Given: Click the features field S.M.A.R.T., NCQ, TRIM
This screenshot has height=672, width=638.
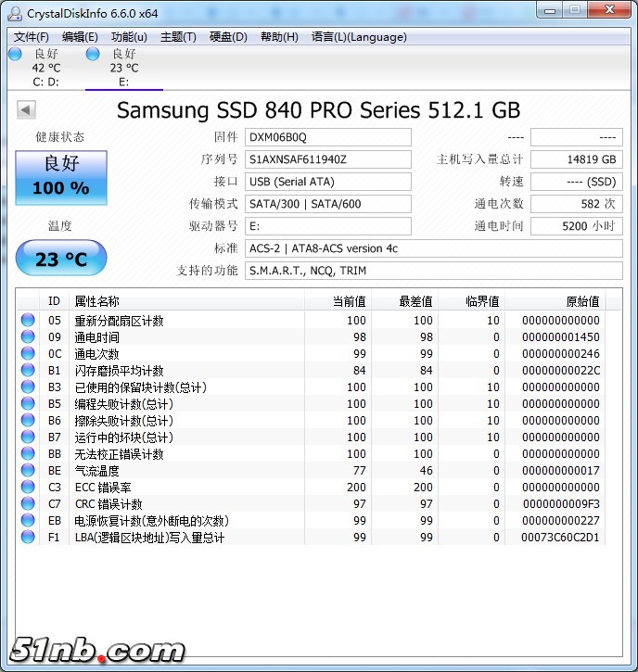Looking at the screenshot, I should pyautogui.click(x=434, y=271).
